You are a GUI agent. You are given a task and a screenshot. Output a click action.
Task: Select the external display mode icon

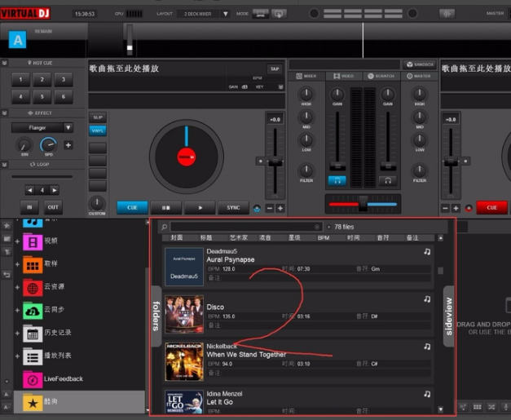click(279, 14)
